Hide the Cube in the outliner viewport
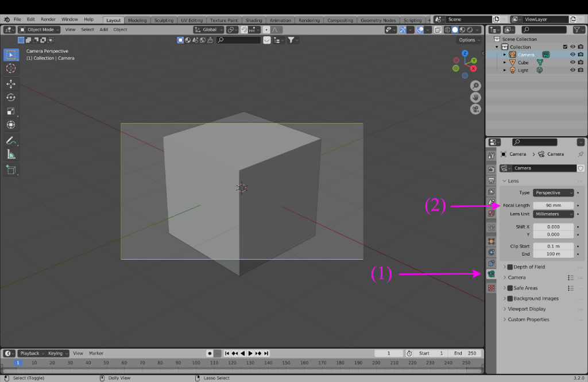The image size is (588, 382). (x=572, y=63)
